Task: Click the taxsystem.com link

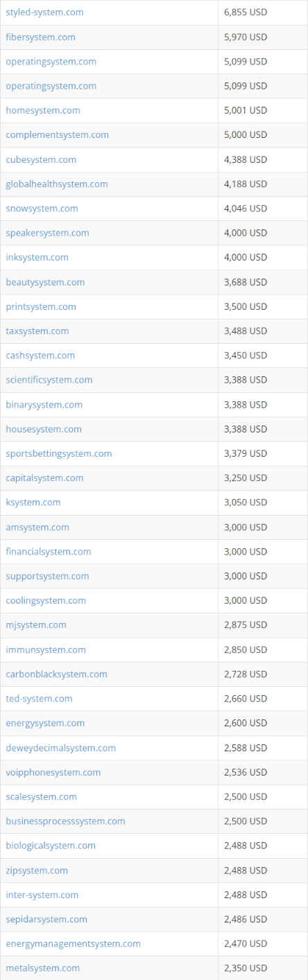Action: (37, 331)
